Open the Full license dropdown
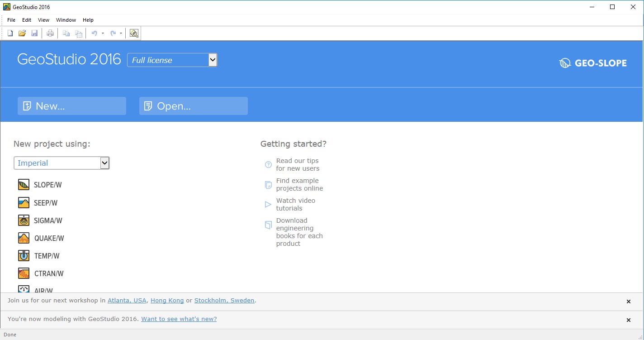Viewport: 644px width, 340px height. (172, 60)
